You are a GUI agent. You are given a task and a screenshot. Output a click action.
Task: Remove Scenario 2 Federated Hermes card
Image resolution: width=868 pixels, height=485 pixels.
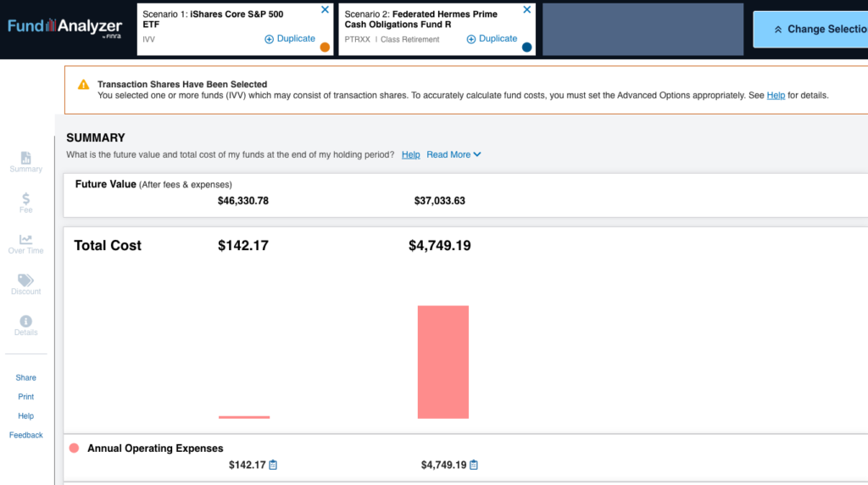tap(526, 10)
